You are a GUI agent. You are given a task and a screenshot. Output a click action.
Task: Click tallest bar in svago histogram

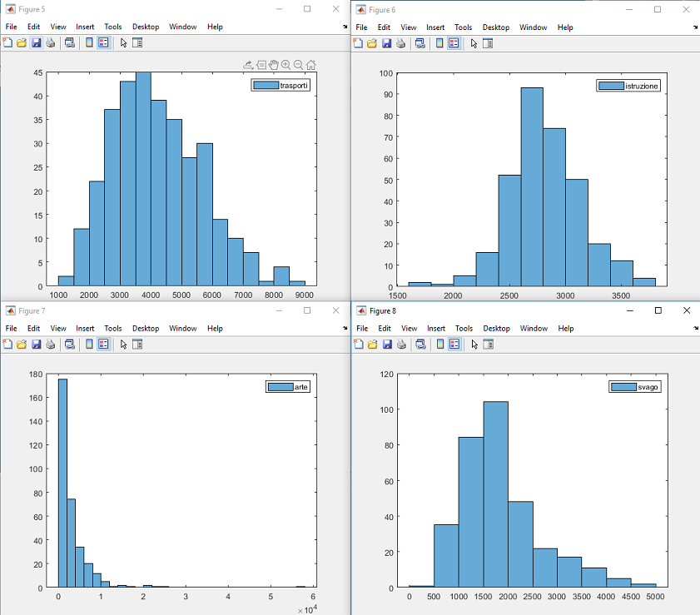(x=495, y=494)
